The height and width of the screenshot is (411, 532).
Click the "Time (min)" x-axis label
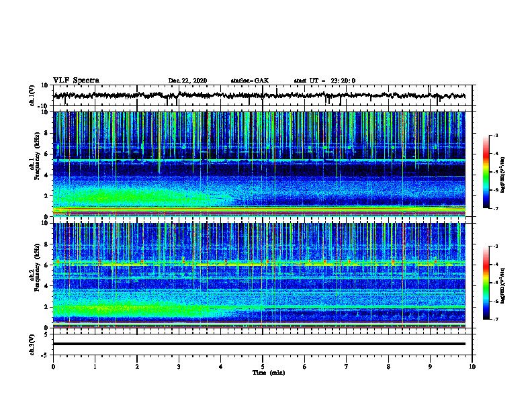pos(269,373)
